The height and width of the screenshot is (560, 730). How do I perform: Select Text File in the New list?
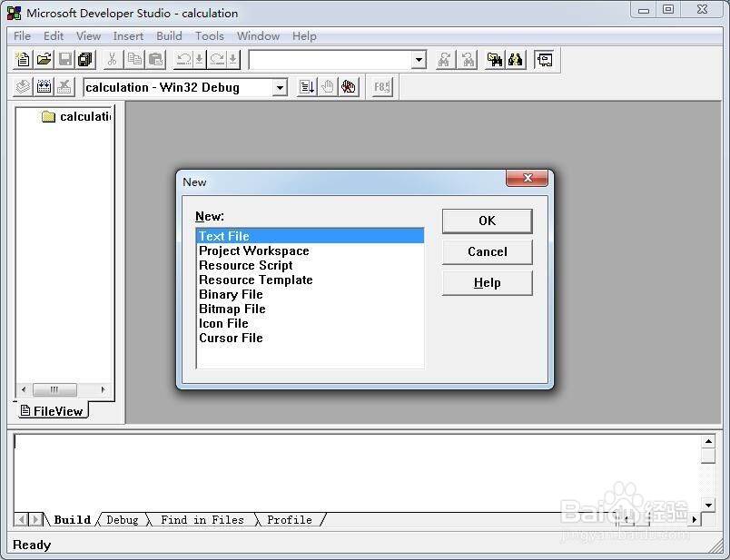(310, 236)
